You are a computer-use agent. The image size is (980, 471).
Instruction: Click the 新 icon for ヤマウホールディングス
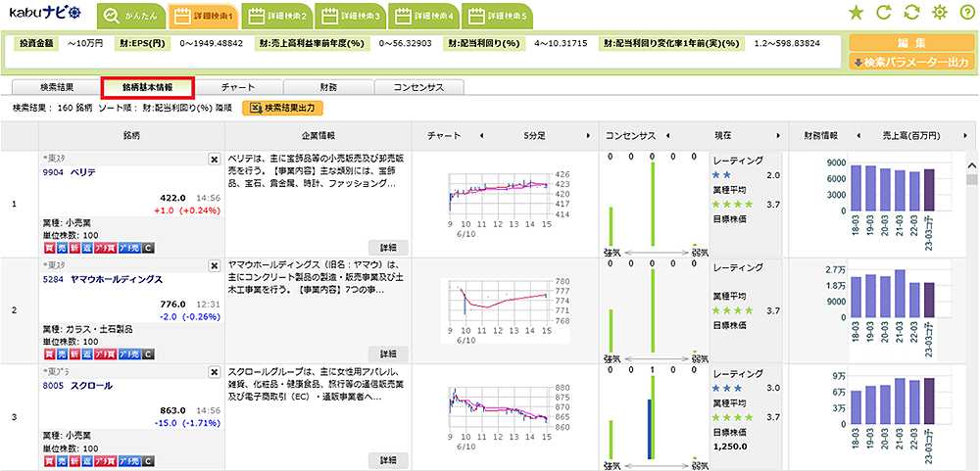tap(75, 354)
